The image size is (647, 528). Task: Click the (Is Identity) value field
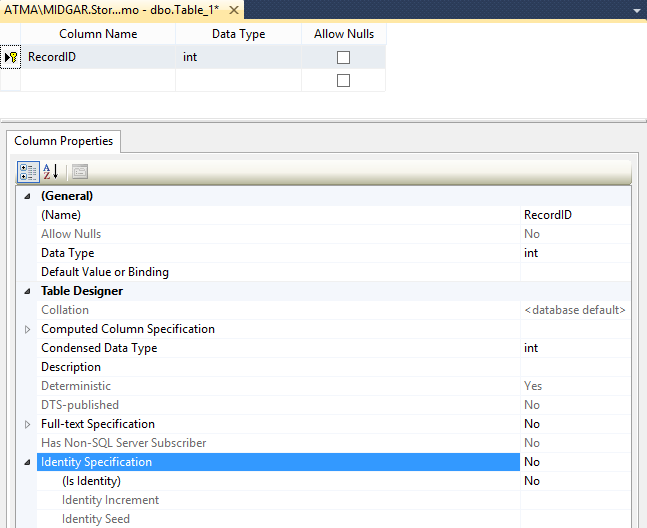click(575, 481)
